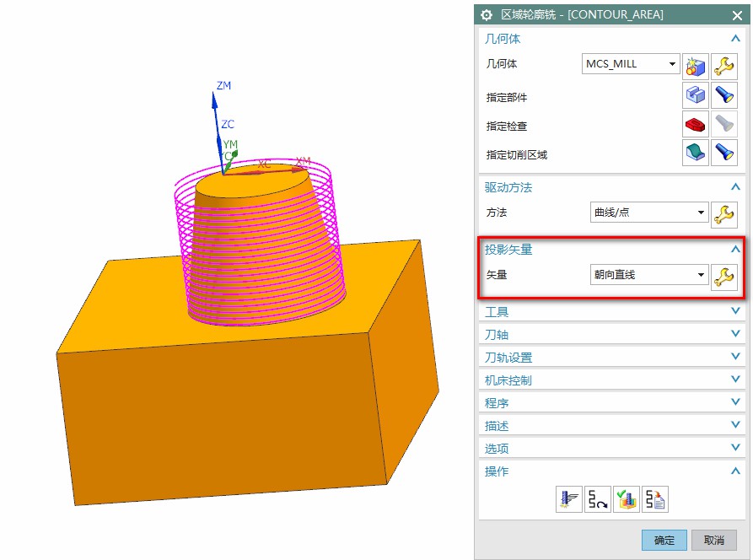This screenshot has width=753, height=560.
Task: Click the list tool path icon
Action: (x=655, y=499)
